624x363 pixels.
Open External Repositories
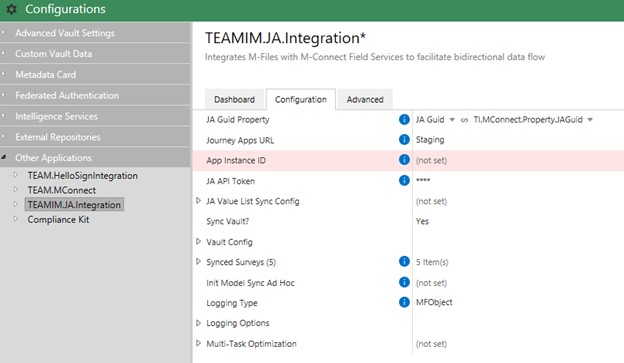coord(95,137)
